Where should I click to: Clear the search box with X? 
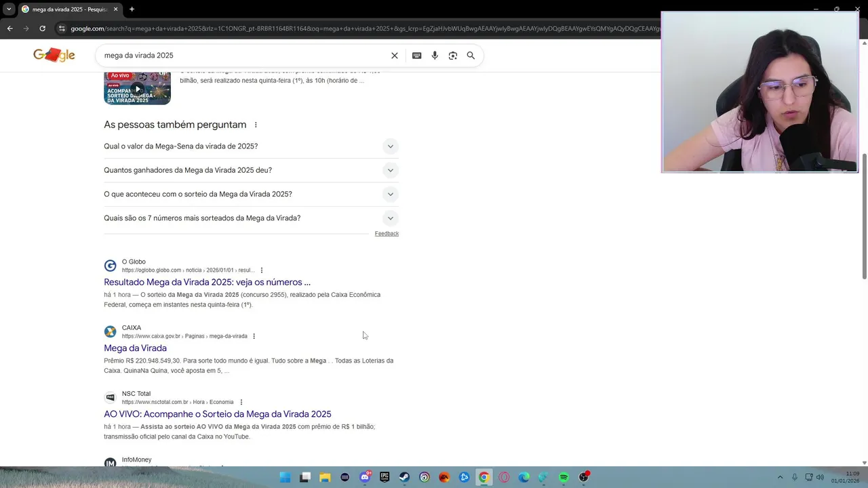395,56
